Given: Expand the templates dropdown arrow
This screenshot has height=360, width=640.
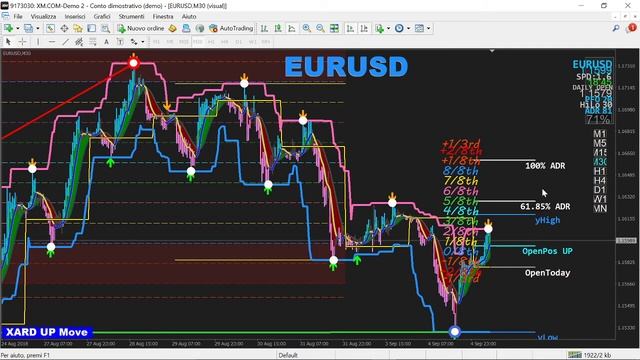Looking at the screenshot, I should [428, 28].
